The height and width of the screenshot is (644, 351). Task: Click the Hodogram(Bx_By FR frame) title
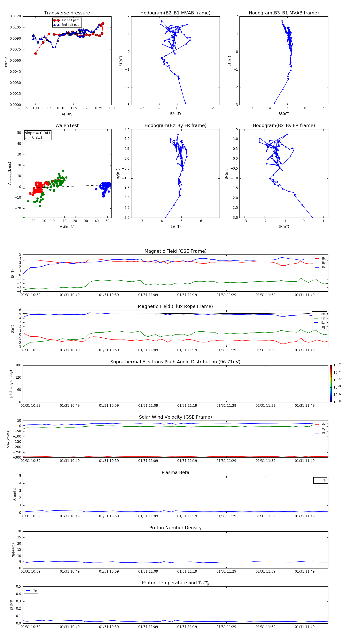point(284,125)
